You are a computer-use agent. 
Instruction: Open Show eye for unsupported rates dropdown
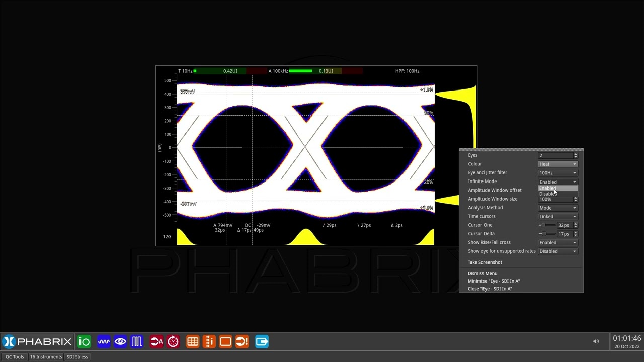click(x=557, y=251)
